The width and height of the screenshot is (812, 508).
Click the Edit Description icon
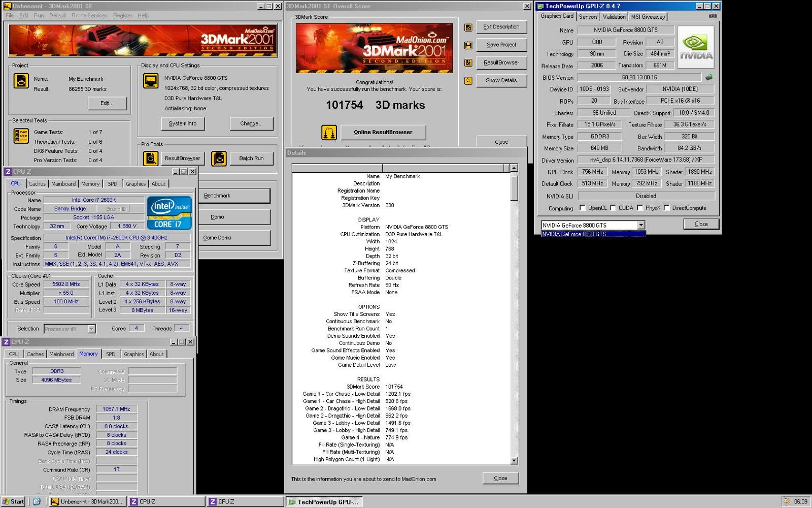[x=468, y=27]
